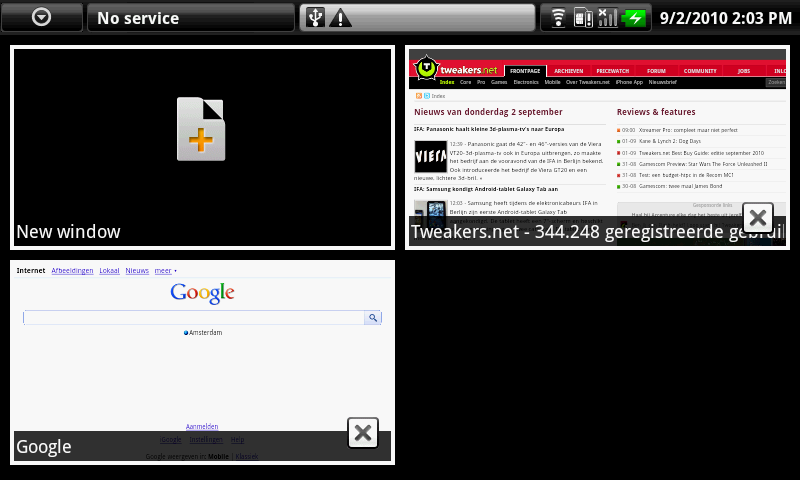Open the meer dropdown in Google thumbnail
800x480 pixels.
coord(165,270)
